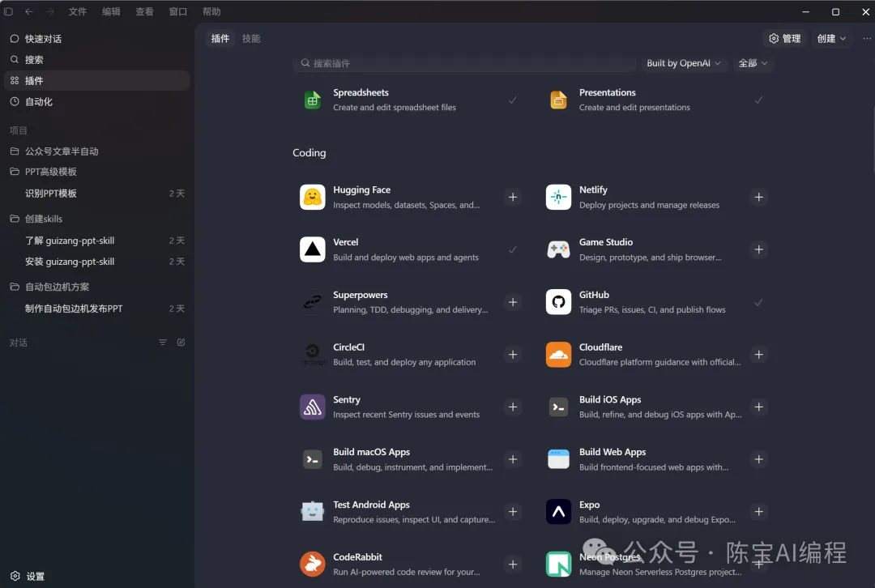Add the Build macOS Apps plugin
Image resolution: width=875 pixels, height=588 pixels.
[x=512, y=459]
